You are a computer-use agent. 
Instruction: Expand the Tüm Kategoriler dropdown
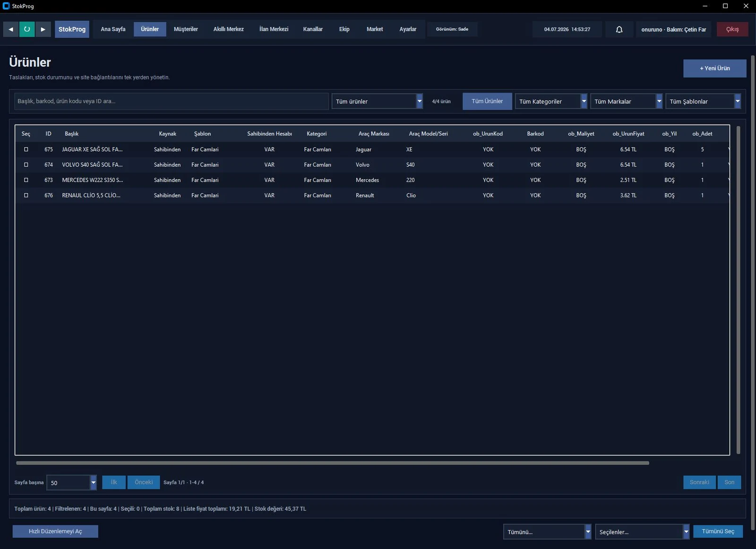[x=551, y=101]
